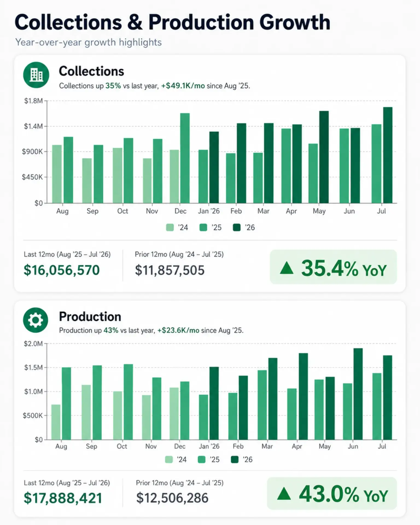Image resolution: width=420 pixels, height=525 pixels.
Task: Select the Collections Aug '24 light bar
Action: point(57,174)
